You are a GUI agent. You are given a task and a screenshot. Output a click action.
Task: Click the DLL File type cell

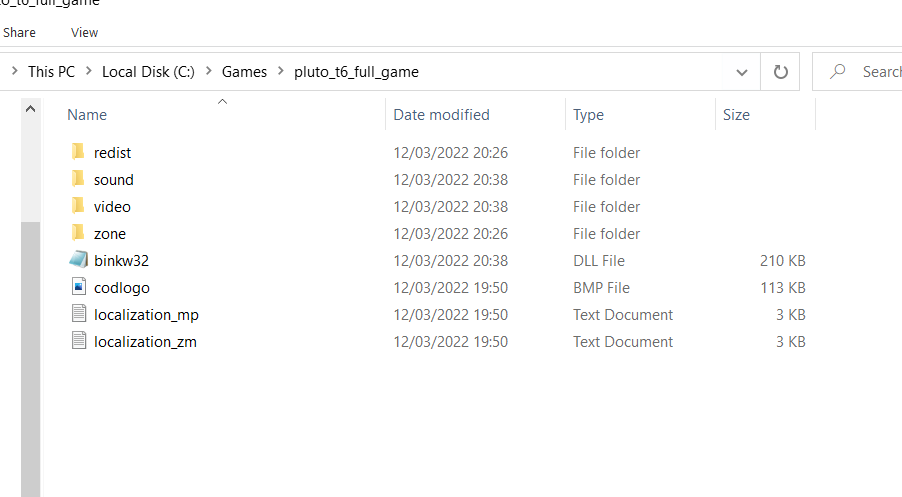tap(599, 261)
